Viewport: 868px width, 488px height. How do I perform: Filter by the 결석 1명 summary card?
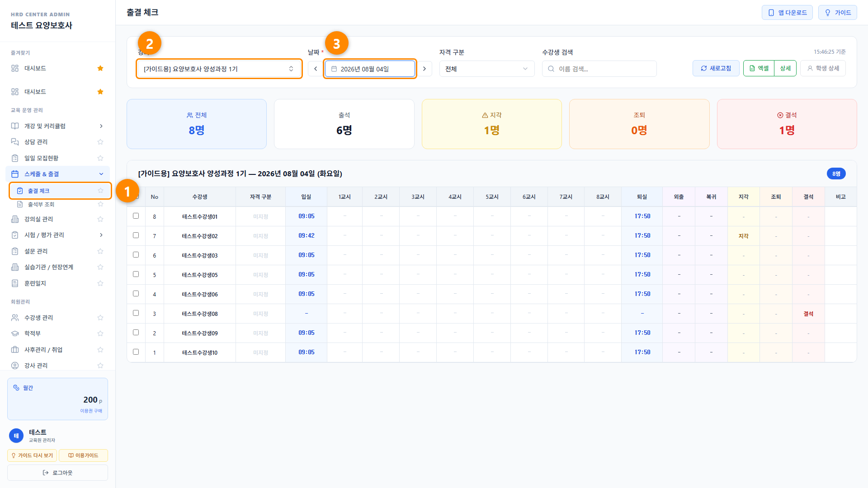pyautogui.click(x=787, y=124)
